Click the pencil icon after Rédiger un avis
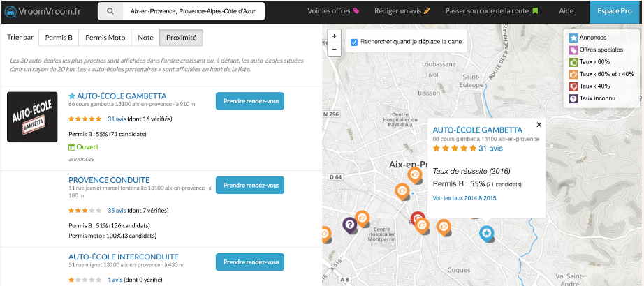Viewport: 644px width, 286px height. point(427,11)
